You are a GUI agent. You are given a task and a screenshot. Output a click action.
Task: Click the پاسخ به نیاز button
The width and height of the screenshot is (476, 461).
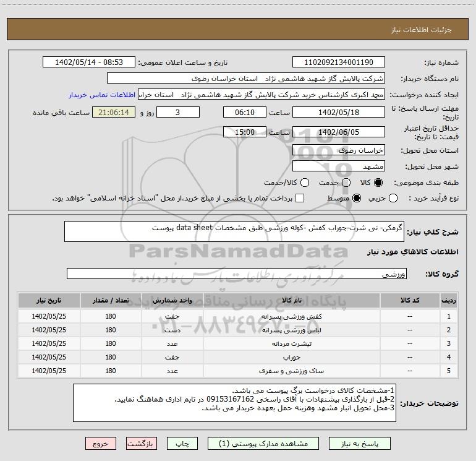[x=359, y=444]
